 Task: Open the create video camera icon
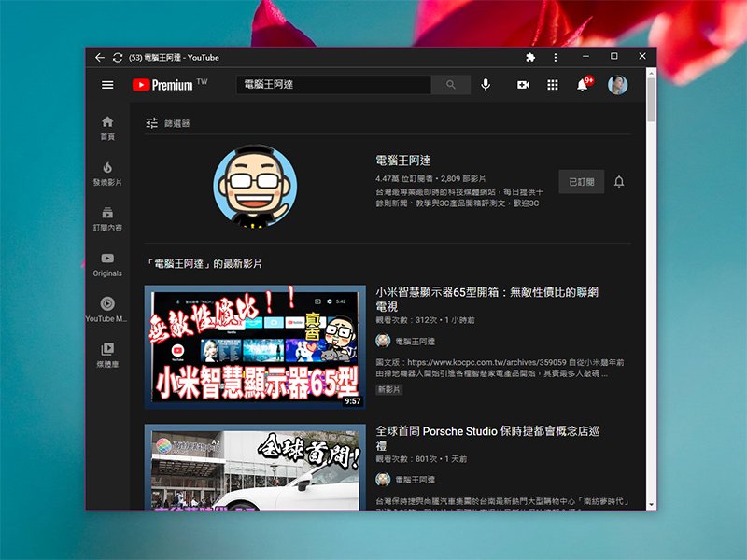(x=523, y=85)
